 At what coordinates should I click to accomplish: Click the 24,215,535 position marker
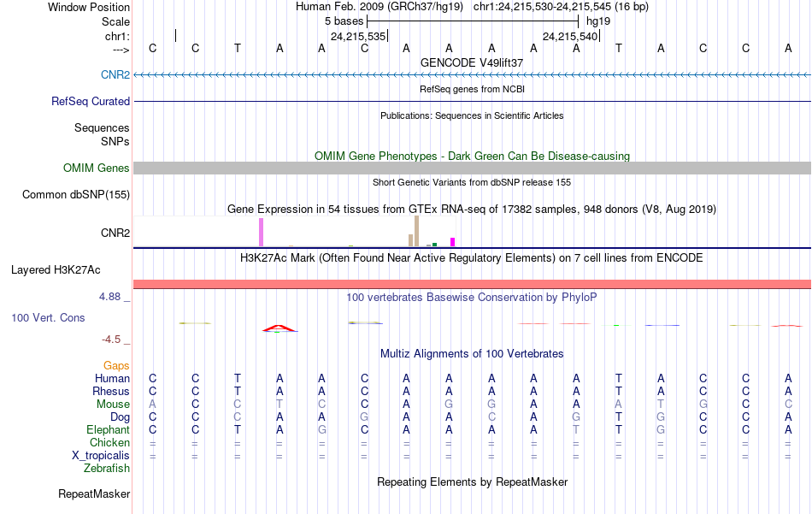click(358, 36)
